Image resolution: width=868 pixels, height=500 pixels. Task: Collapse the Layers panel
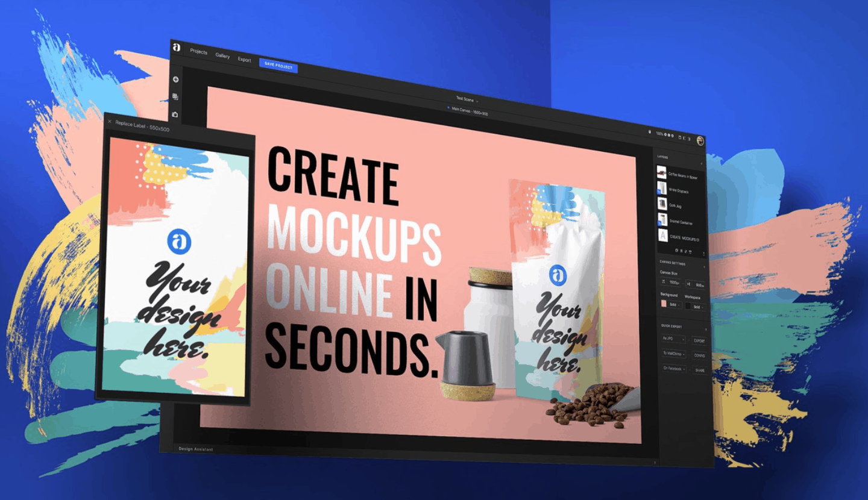coord(702,163)
